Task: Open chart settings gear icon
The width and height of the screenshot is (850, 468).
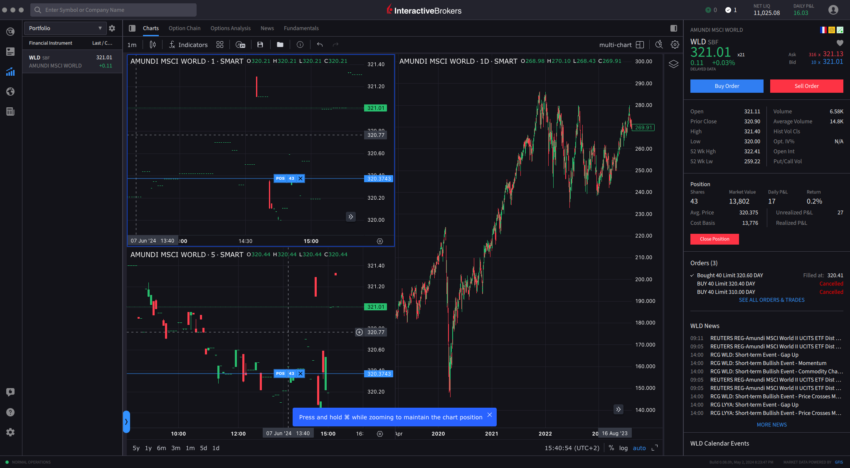Action: 675,45
